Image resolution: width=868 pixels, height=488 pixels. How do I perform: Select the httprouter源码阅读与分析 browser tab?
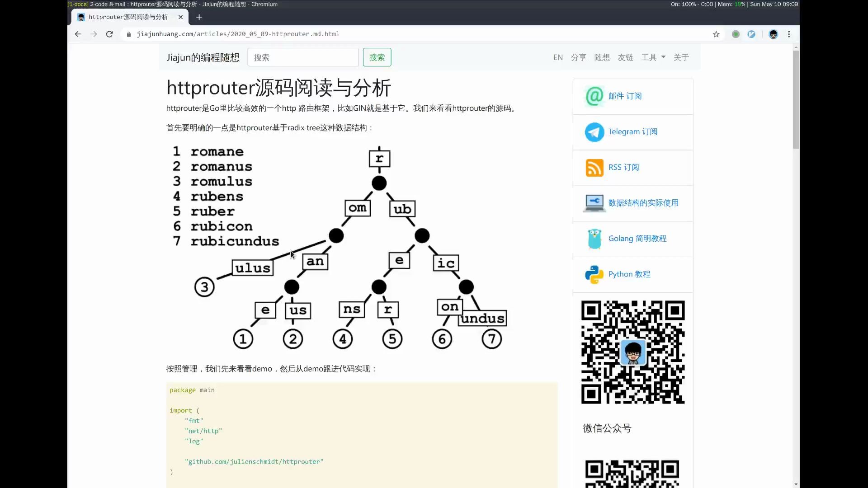(127, 17)
